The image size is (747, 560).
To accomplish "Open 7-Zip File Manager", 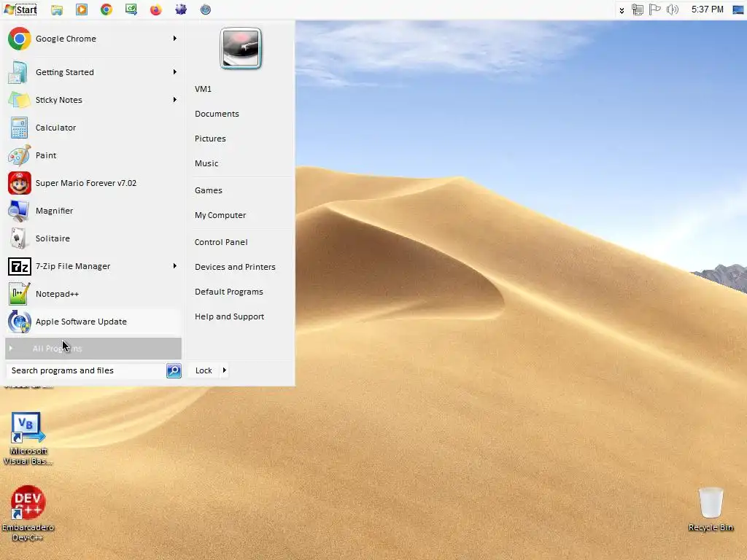I will click(93, 266).
